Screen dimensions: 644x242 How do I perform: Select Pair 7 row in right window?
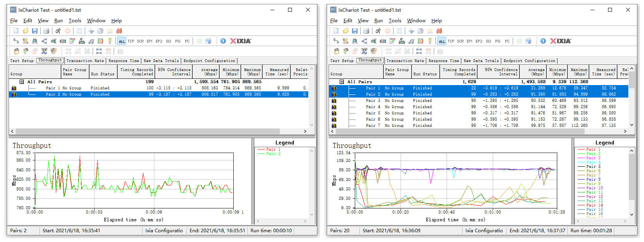click(x=479, y=126)
